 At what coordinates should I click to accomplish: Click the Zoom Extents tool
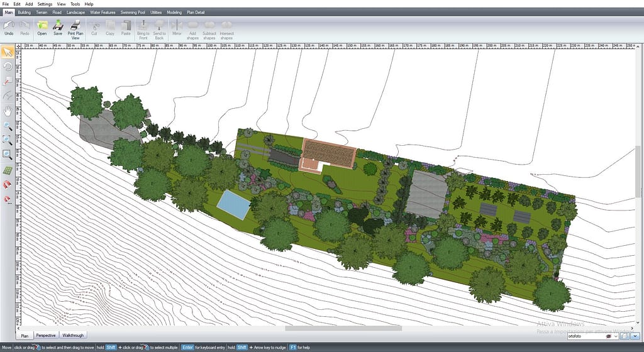point(8,140)
